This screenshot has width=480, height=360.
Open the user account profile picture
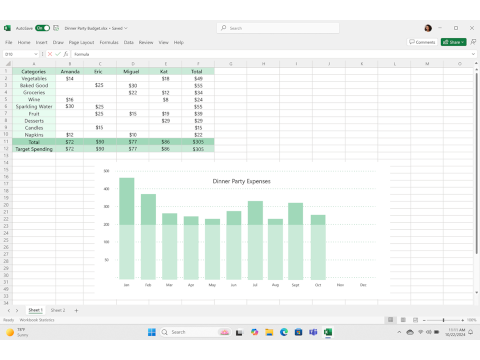[x=428, y=28]
